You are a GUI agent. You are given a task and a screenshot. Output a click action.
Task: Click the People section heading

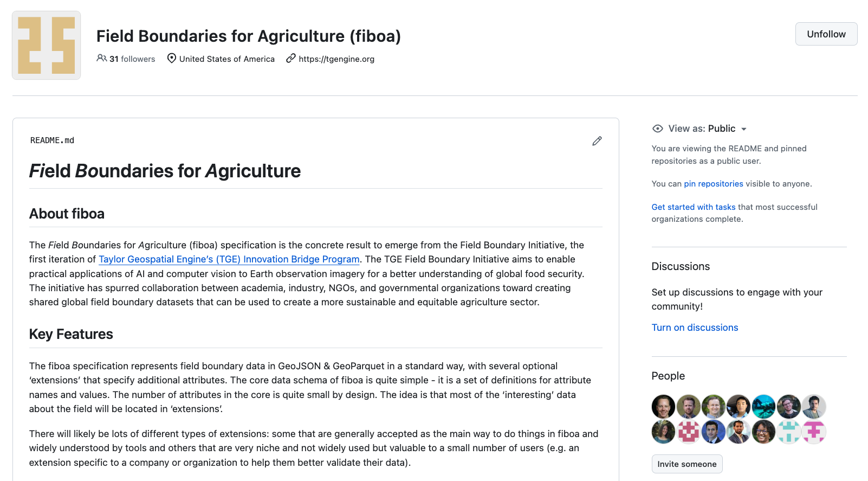(x=668, y=376)
